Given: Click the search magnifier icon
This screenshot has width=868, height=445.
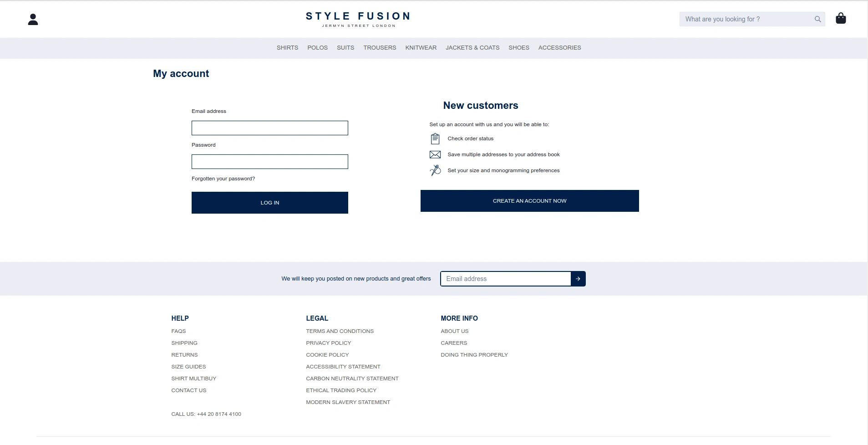Looking at the screenshot, I should pyautogui.click(x=817, y=19).
